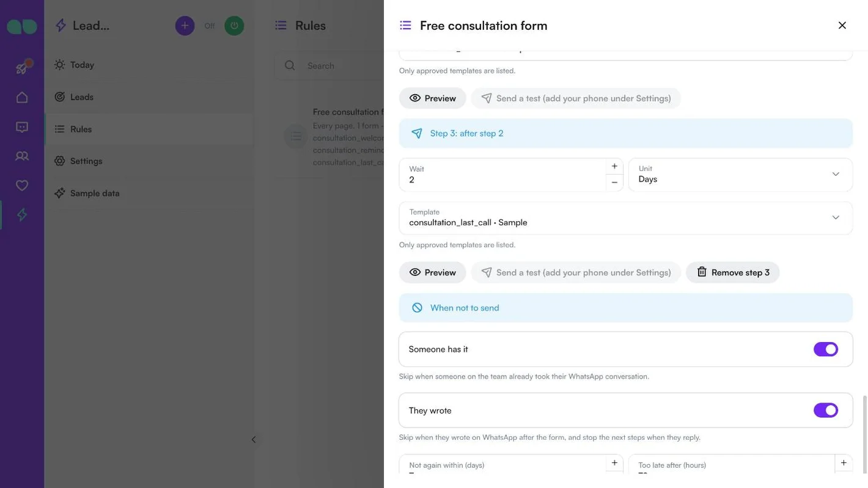Preview the consultation_last_call template in step 3
Image resolution: width=868 pixels, height=488 pixels.
point(432,272)
